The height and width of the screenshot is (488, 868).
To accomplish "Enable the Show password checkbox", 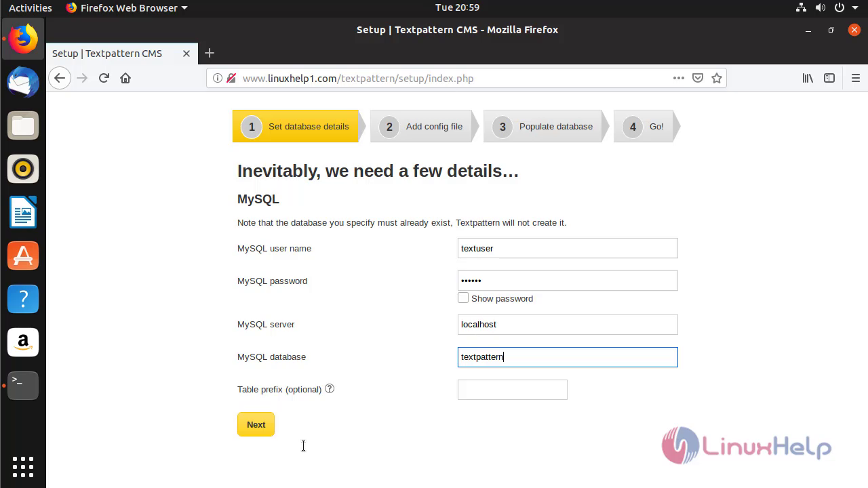I will click(x=463, y=298).
